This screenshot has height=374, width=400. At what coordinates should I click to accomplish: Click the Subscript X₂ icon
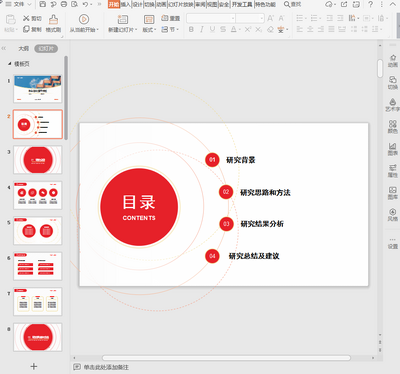pos(258,29)
